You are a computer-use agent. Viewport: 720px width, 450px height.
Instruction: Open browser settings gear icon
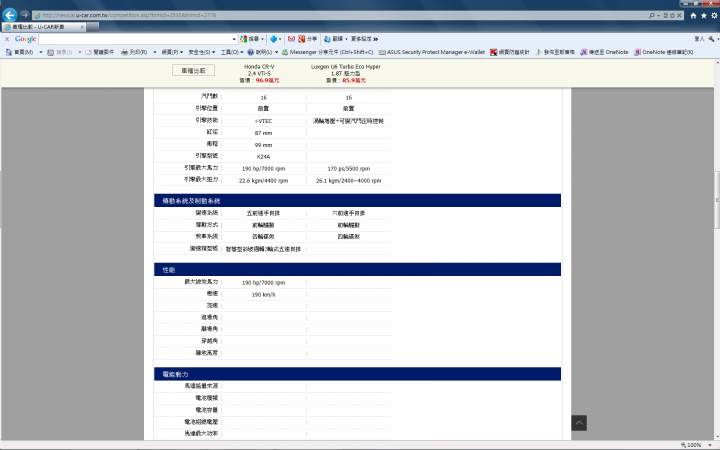click(714, 16)
